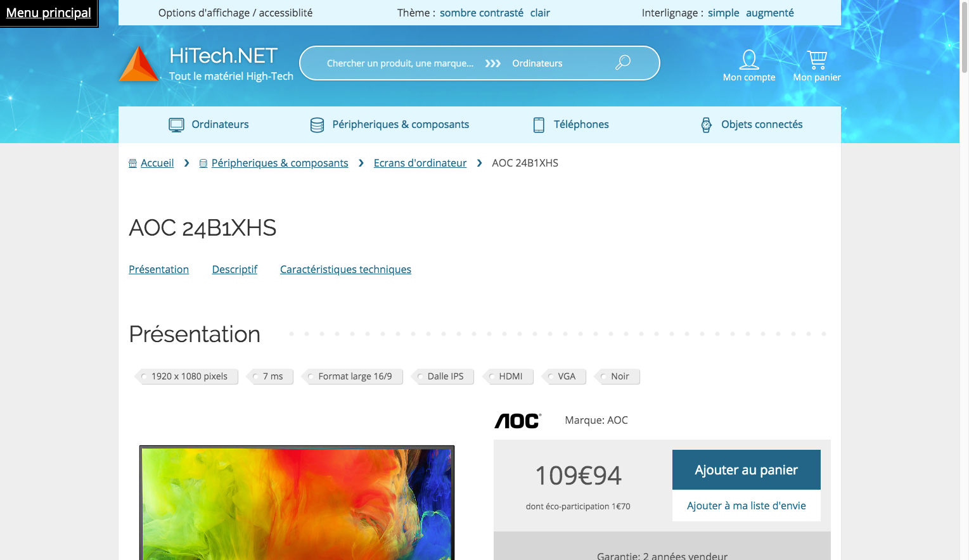
Task: Click the 109€94 price text
Action: [x=578, y=476]
